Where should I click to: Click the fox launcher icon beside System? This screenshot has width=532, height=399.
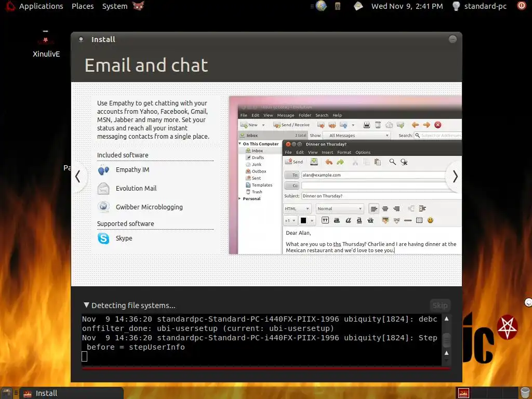tap(138, 6)
